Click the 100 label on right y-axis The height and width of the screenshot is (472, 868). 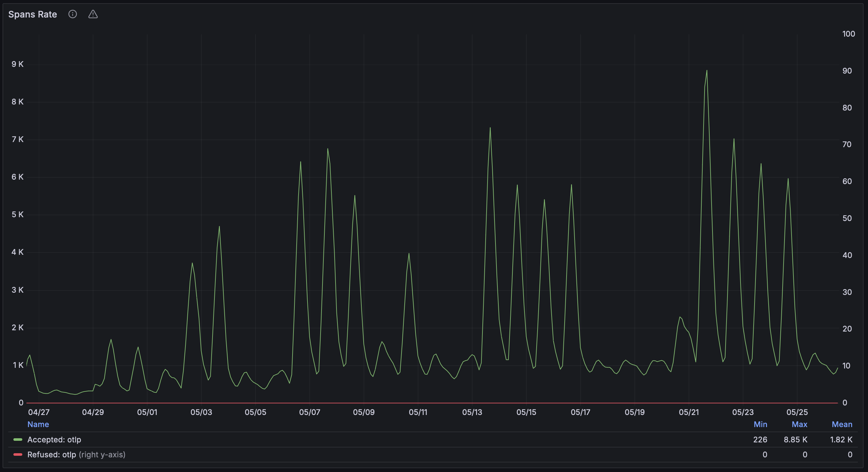click(849, 34)
